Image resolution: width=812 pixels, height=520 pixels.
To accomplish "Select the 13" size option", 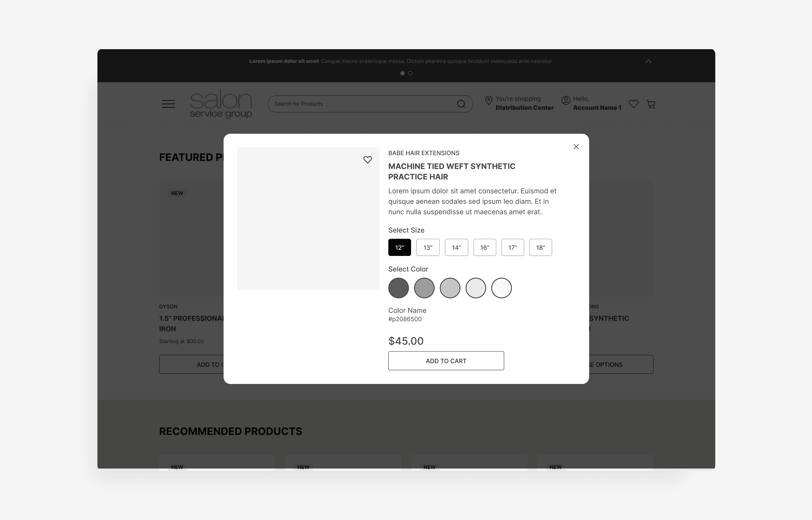I will [x=428, y=248].
